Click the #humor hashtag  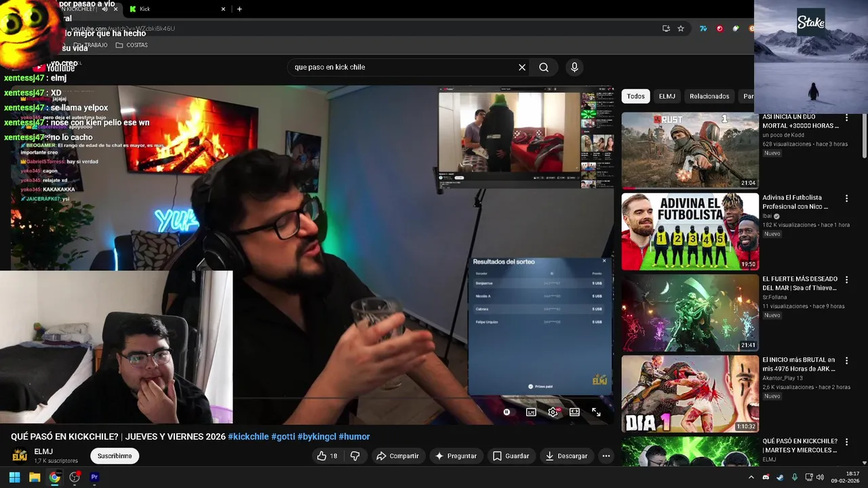[354, 436]
